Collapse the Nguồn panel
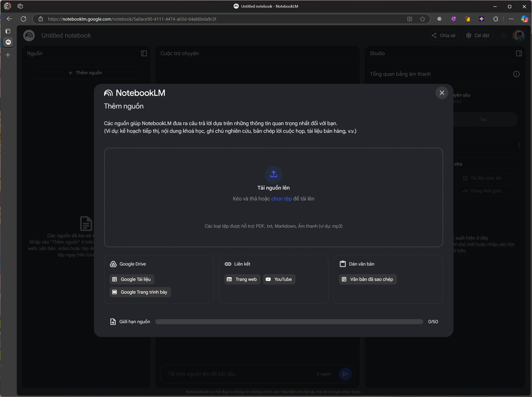The image size is (532, 397). pyautogui.click(x=144, y=53)
